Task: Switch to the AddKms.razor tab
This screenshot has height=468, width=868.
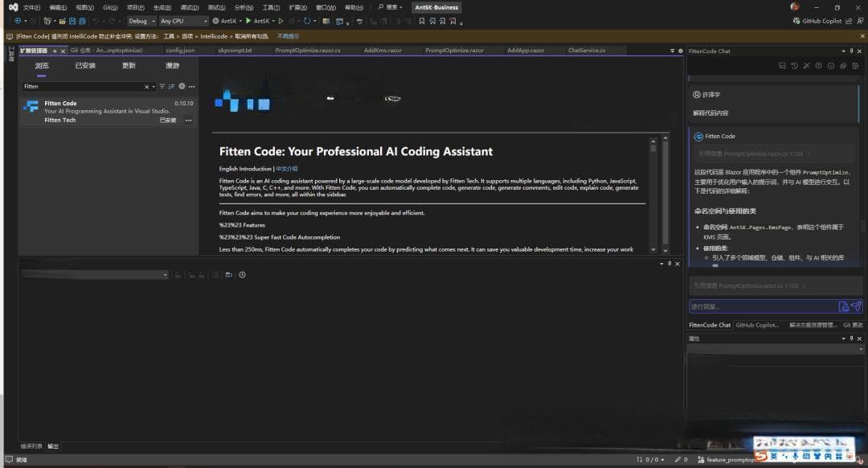Action: point(383,51)
